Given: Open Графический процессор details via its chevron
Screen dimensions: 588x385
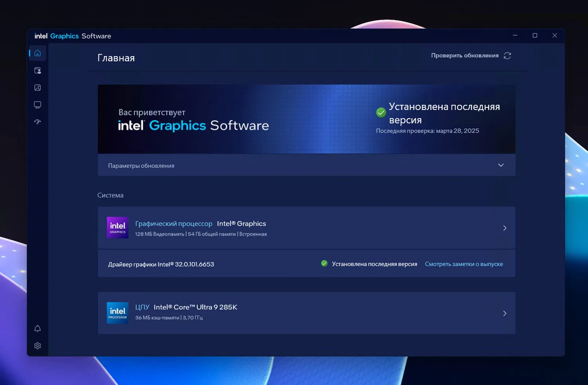Looking at the screenshot, I should [x=505, y=228].
